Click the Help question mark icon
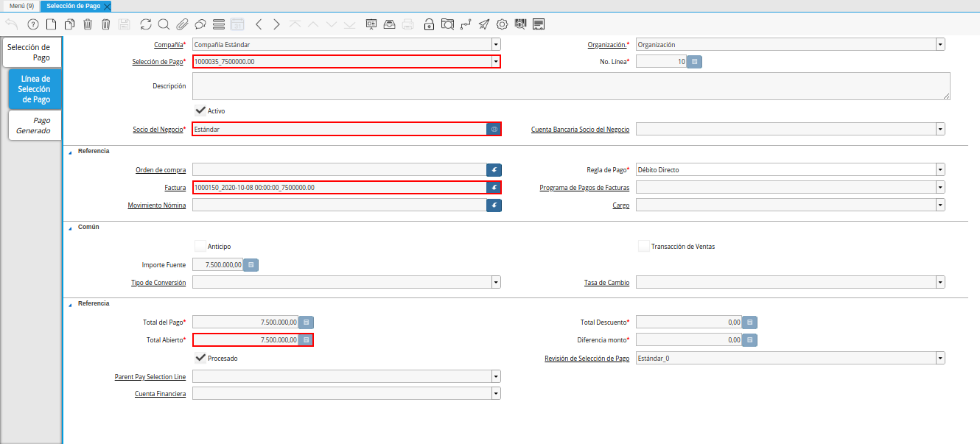Viewport: 980px width, 444px height. point(33,24)
